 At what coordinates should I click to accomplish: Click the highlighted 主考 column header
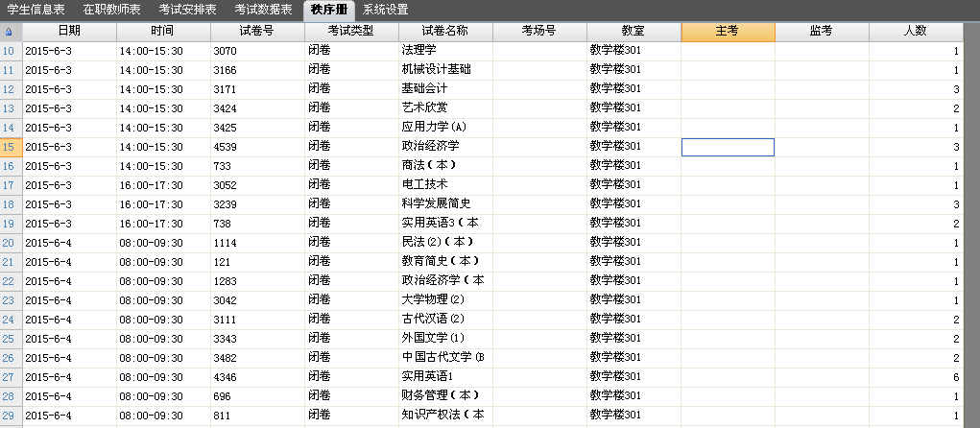pos(729,32)
